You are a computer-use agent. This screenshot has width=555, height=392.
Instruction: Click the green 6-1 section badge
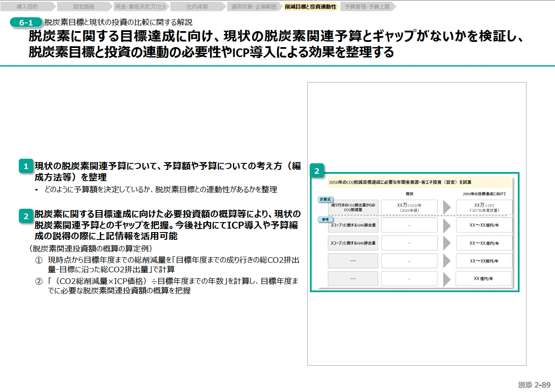pos(26,22)
